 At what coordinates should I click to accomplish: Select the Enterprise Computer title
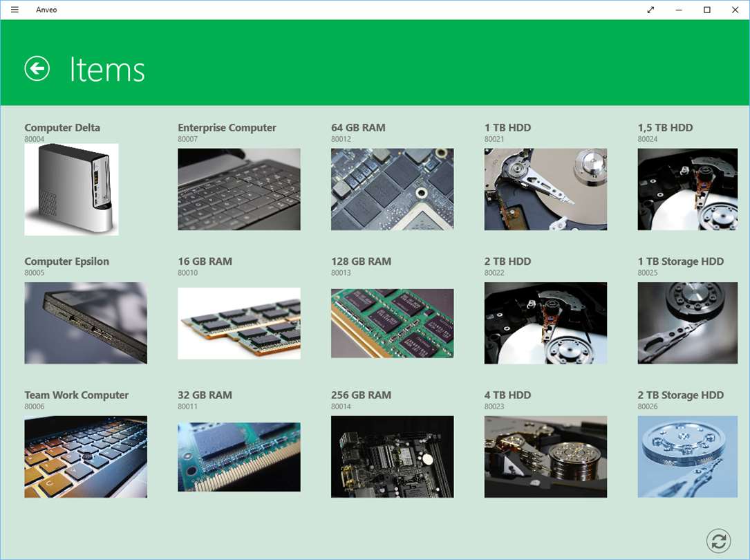click(227, 128)
